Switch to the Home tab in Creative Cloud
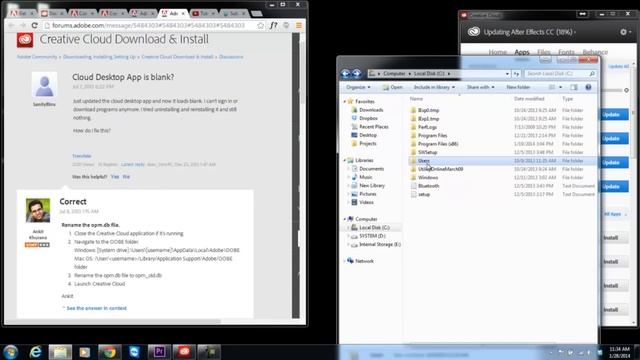Screen dimensions: 640x360 point(498,52)
